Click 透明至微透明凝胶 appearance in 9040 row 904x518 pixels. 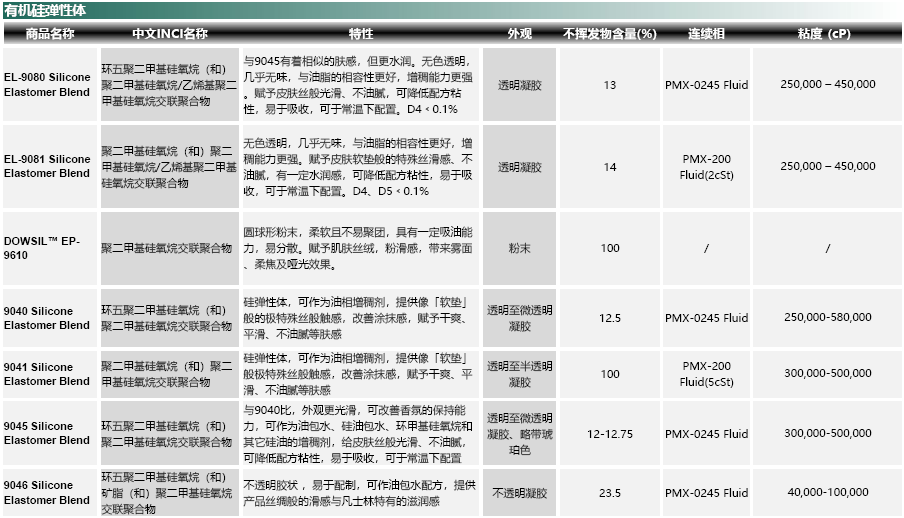click(x=519, y=318)
